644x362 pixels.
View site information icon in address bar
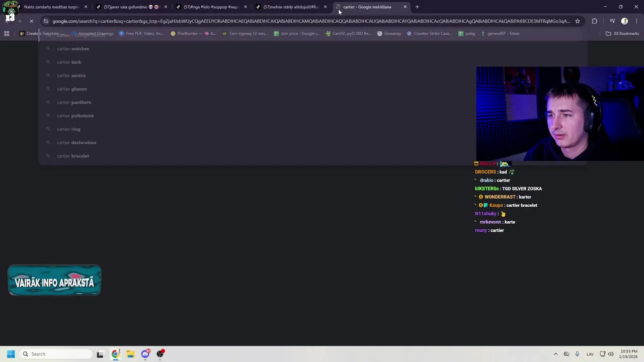tap(46, 21)
